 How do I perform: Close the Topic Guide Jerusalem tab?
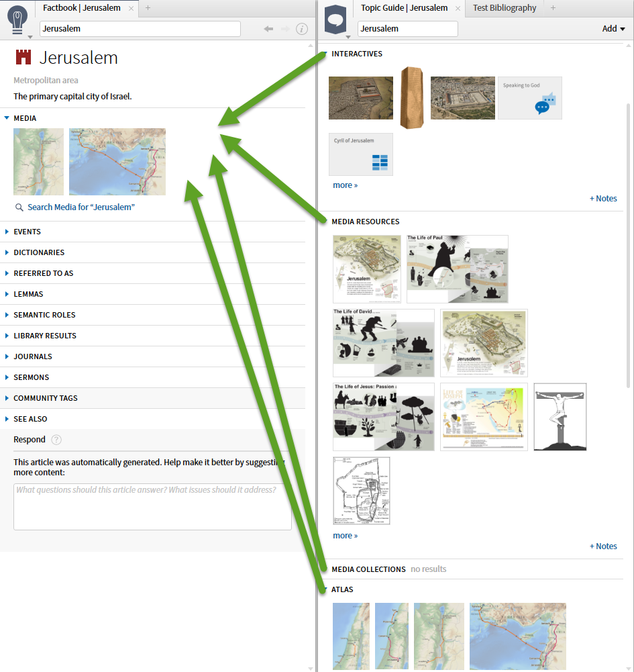(458, 8)
